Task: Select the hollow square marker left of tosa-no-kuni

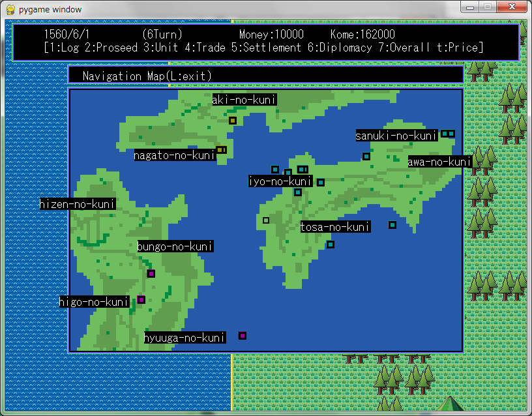Action: (x=266, y=220)
